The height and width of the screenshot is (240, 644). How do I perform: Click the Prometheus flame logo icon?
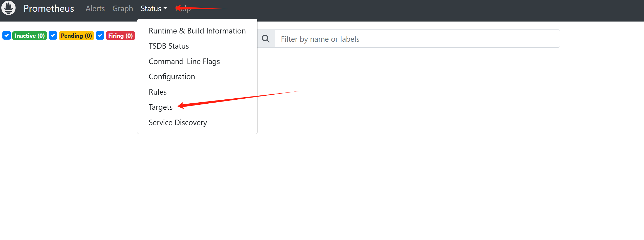tap(8, 8)
